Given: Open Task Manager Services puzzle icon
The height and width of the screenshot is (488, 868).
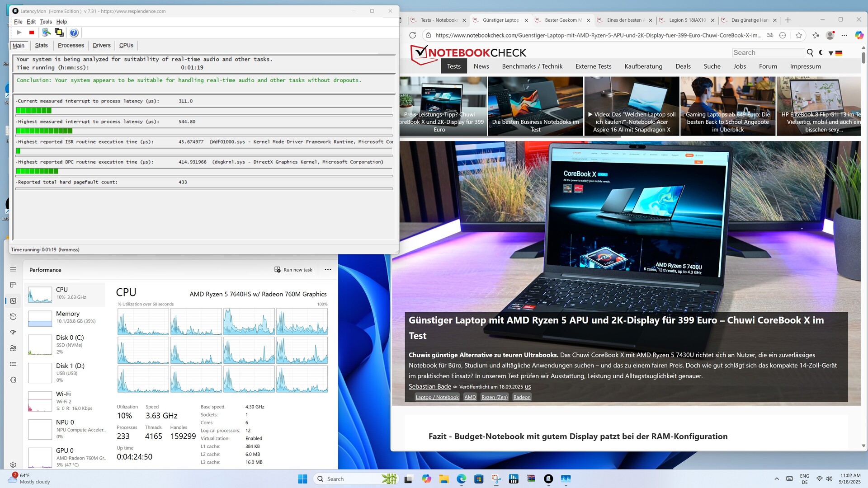Looking at the screenshot, I should (13, 380).
